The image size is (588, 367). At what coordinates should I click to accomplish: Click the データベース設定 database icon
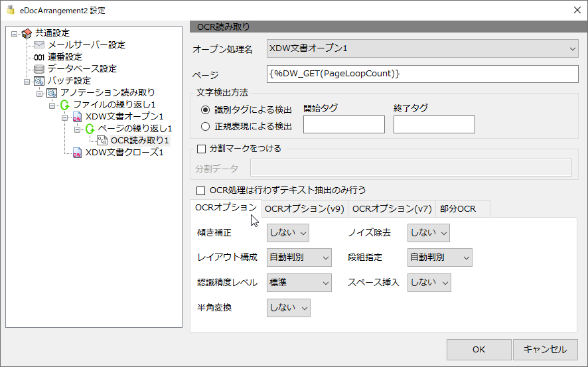pos(39,69)
